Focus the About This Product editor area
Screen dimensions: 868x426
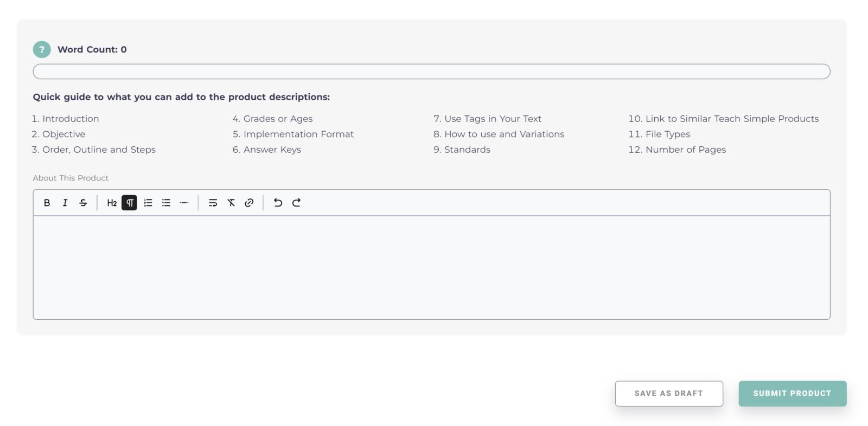[x=432, y=266]
